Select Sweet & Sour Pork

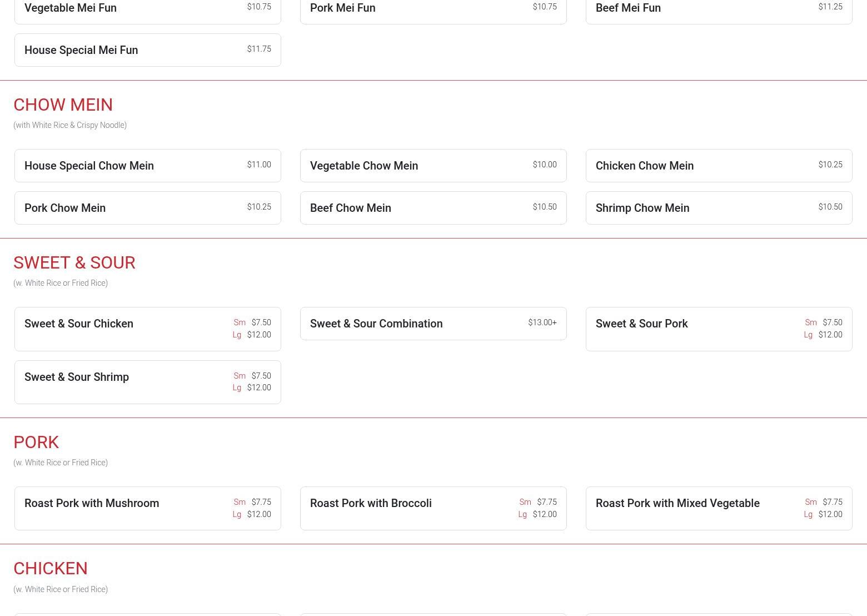tap(719, 329)
